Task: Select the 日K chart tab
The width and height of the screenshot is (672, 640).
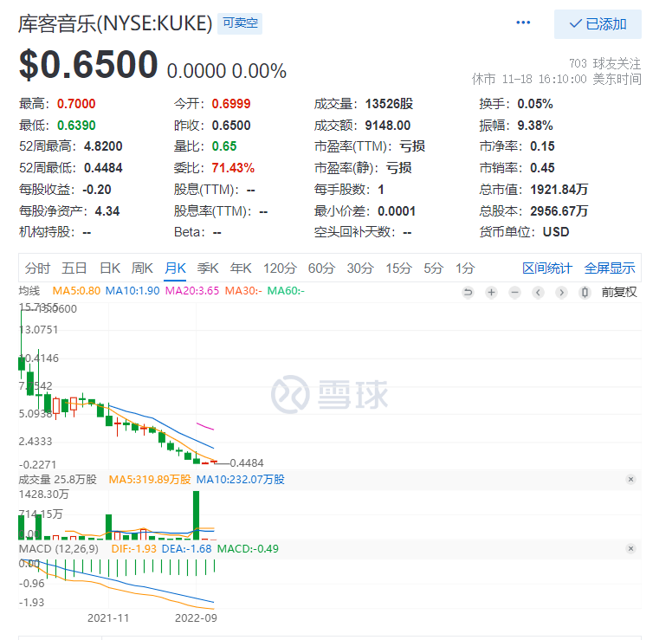Action: click(x=109, y=268)
